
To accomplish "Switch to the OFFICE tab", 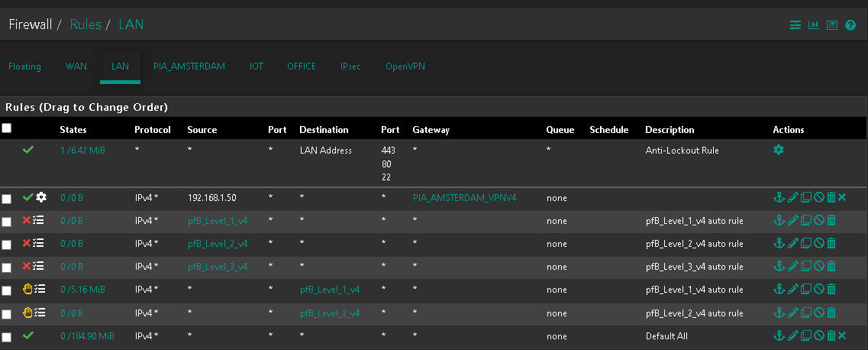I will pos(302,66).
